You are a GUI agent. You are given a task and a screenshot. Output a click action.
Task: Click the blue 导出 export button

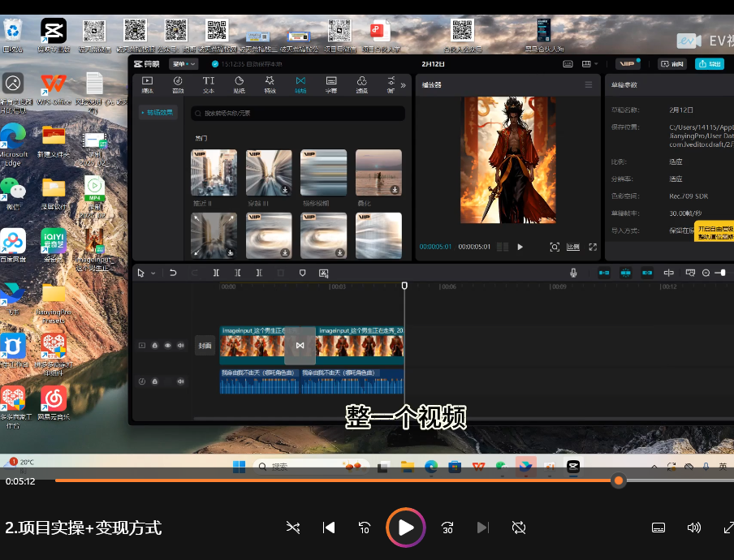710,64
